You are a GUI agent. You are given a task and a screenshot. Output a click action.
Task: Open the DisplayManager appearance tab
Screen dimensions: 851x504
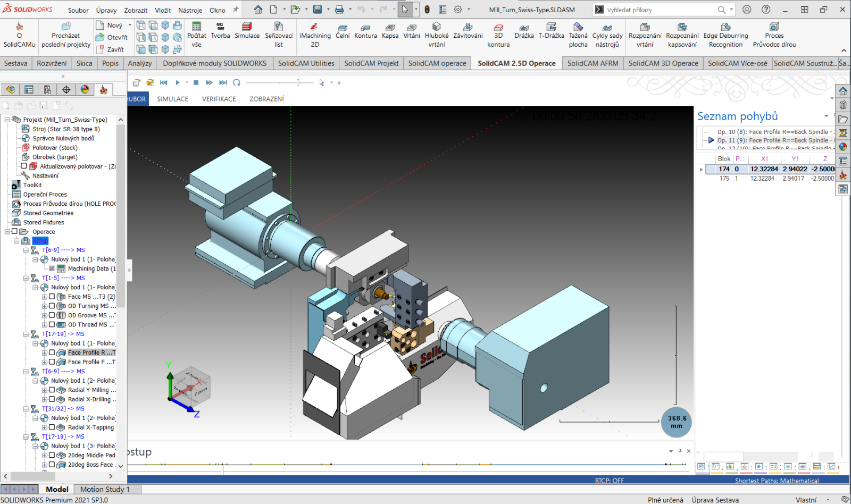[85, 89]
